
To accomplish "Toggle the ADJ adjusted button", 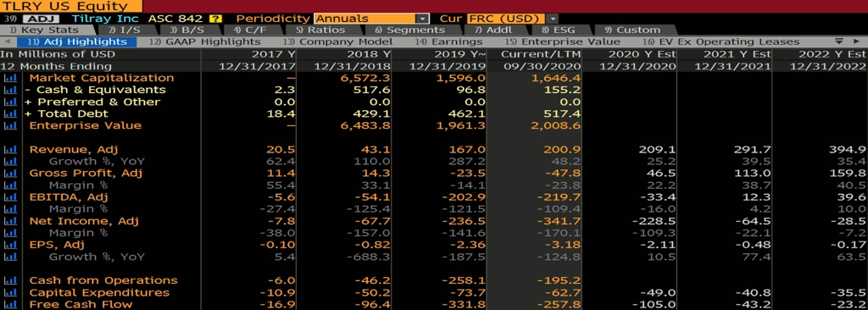I will click(40, 19).
